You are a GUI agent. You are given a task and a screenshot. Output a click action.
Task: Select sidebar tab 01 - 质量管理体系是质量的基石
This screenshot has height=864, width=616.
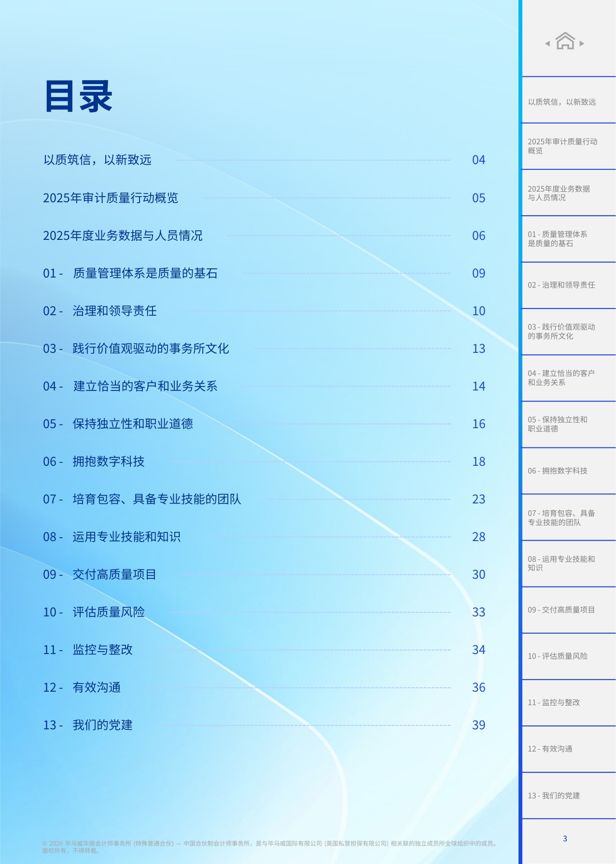569,239
